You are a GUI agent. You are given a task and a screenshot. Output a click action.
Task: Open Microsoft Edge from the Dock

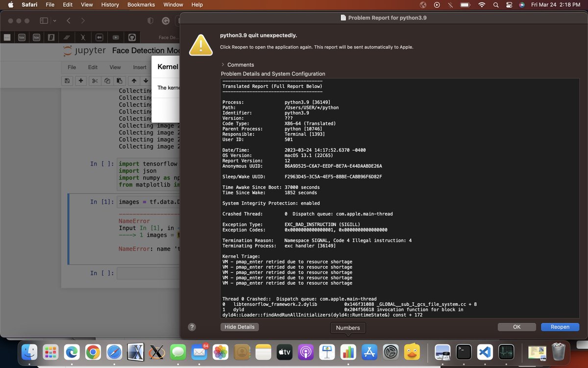[x=72, y=351]
